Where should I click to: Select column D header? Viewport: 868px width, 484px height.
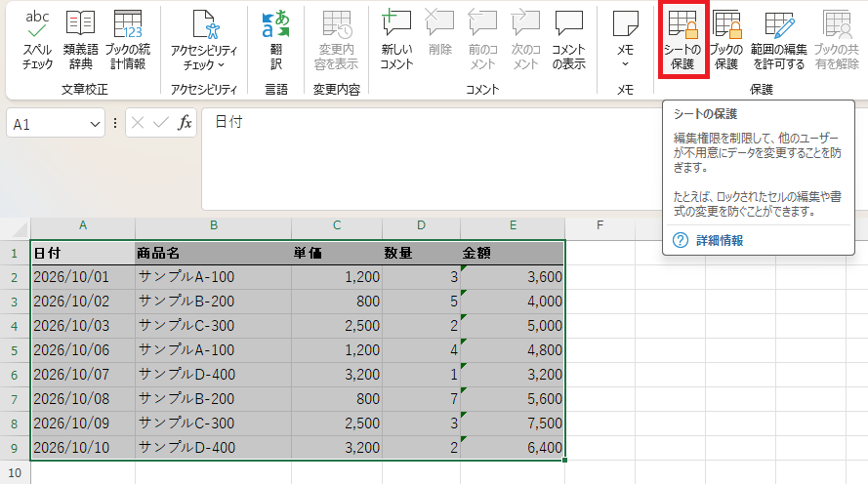(x=421, y=225)
